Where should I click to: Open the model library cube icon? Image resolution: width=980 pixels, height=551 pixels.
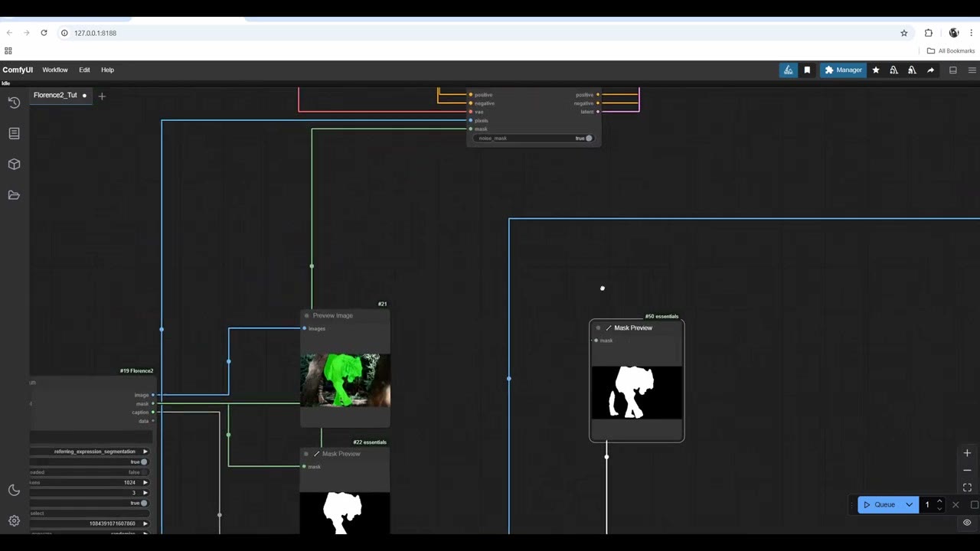(14, 164)
